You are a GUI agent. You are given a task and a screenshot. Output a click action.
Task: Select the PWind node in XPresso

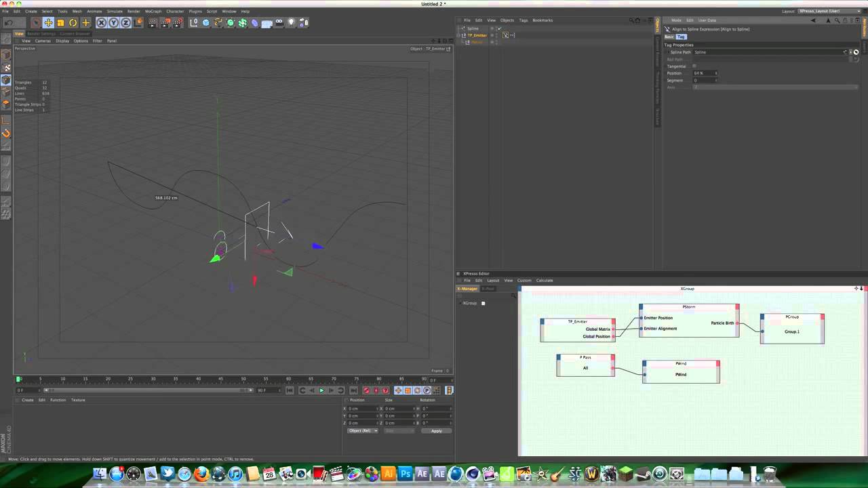pyautogui.click(x=681, y=371)
